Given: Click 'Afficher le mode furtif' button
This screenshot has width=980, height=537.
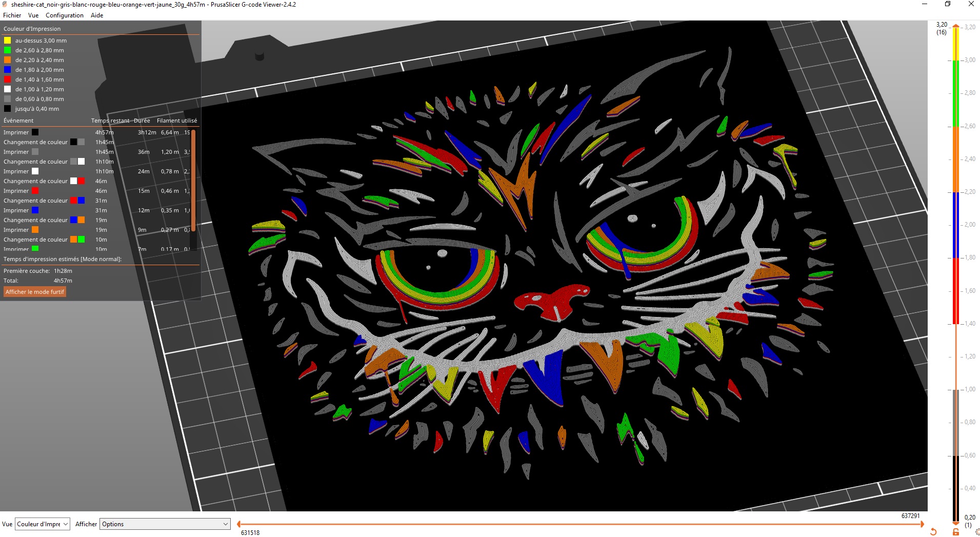Looking at the screenshot, I should (35, 292).
